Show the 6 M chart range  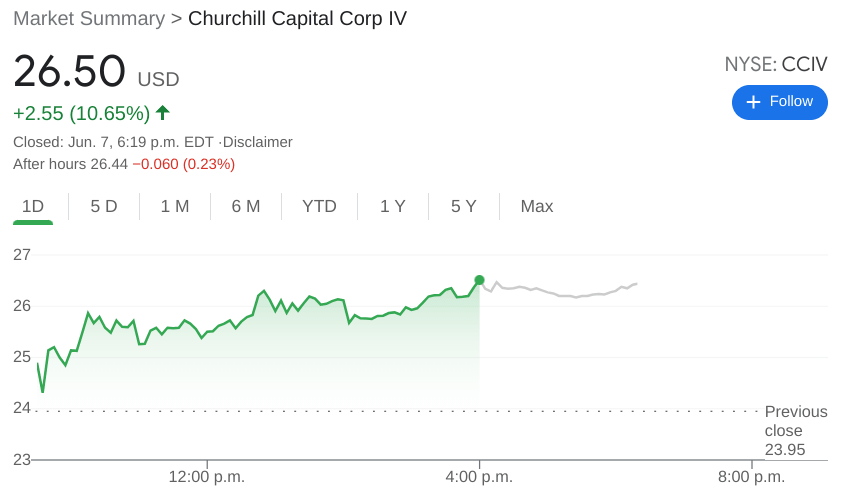246,207
